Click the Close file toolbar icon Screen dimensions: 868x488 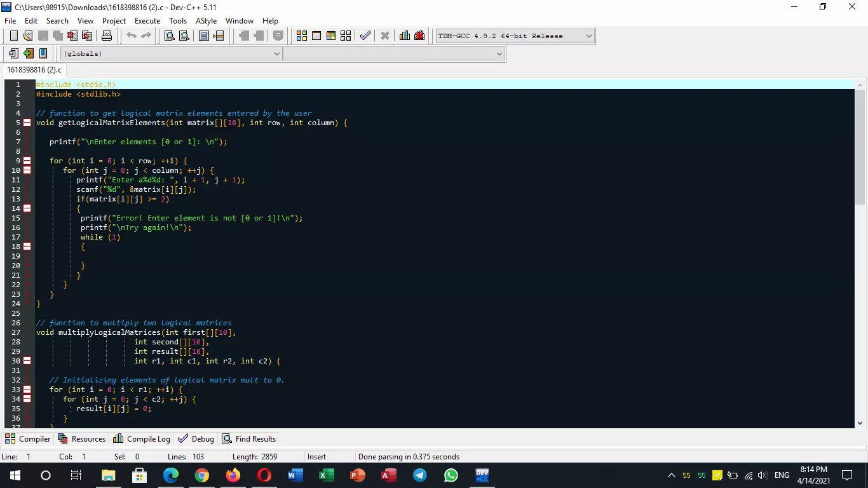click(x=72, y=36)
